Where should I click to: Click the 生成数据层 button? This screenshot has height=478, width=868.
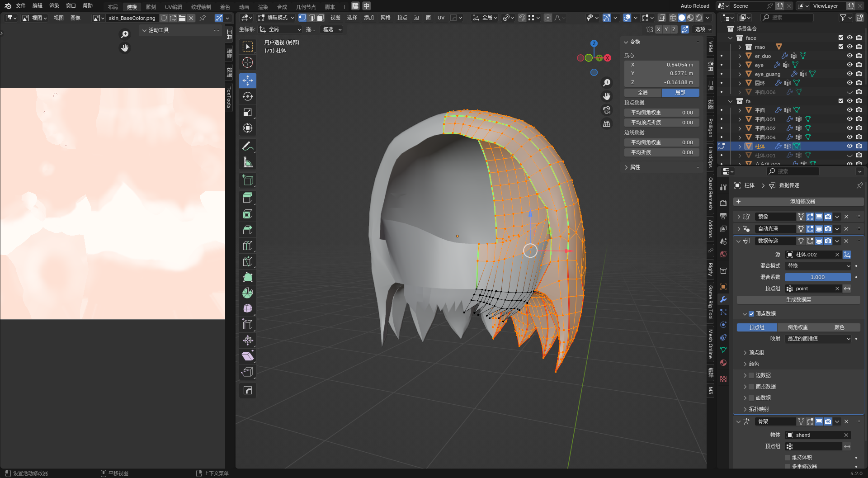click(x=798, y=300)
